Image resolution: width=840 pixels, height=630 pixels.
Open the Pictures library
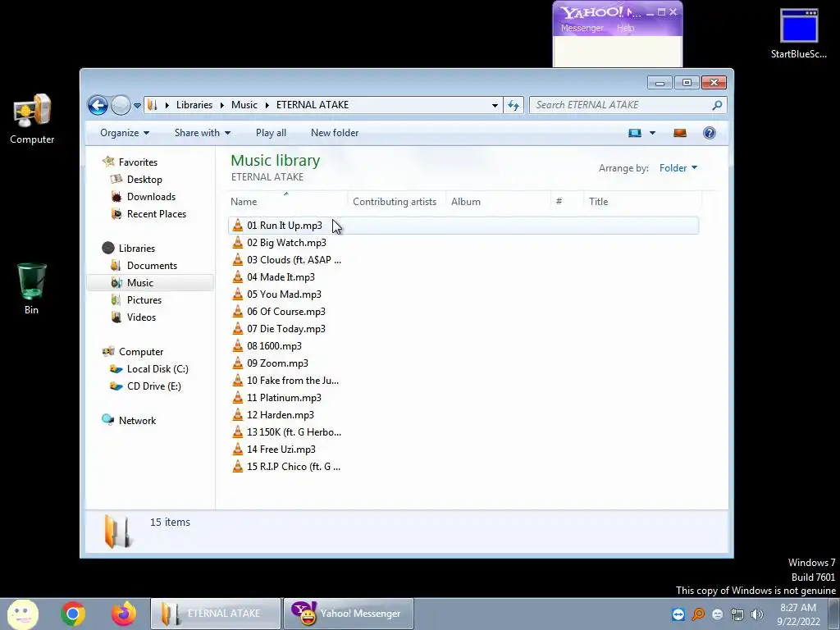[x=144, y=300]
